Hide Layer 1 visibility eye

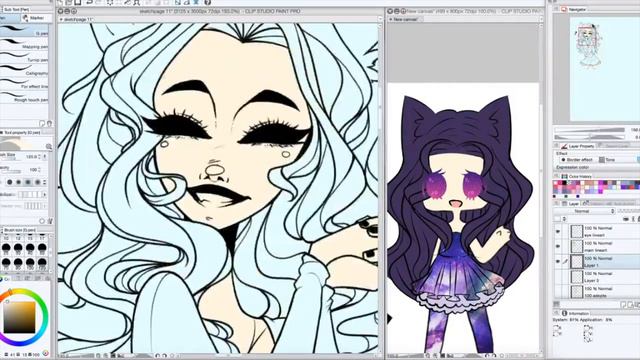(558, 261)
